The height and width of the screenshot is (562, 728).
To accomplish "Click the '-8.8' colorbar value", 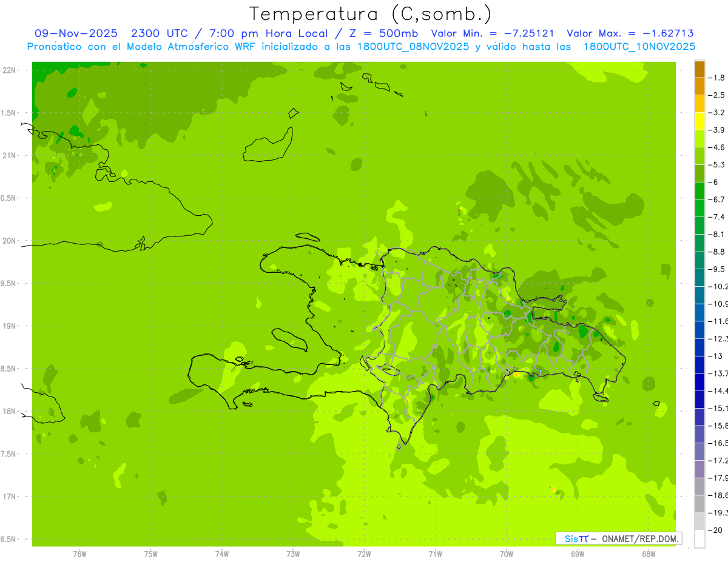I will pos(716,252).
